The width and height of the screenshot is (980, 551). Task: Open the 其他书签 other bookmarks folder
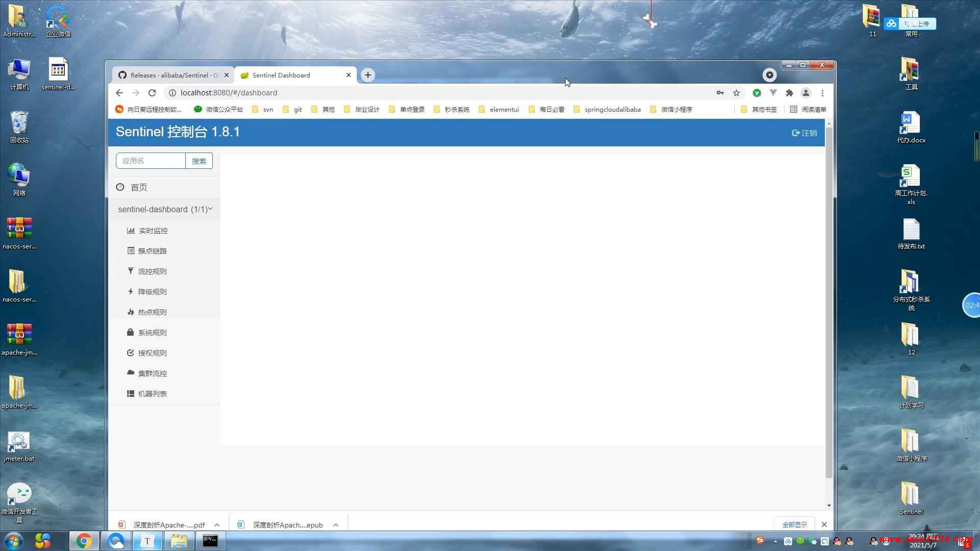[758, 109]
